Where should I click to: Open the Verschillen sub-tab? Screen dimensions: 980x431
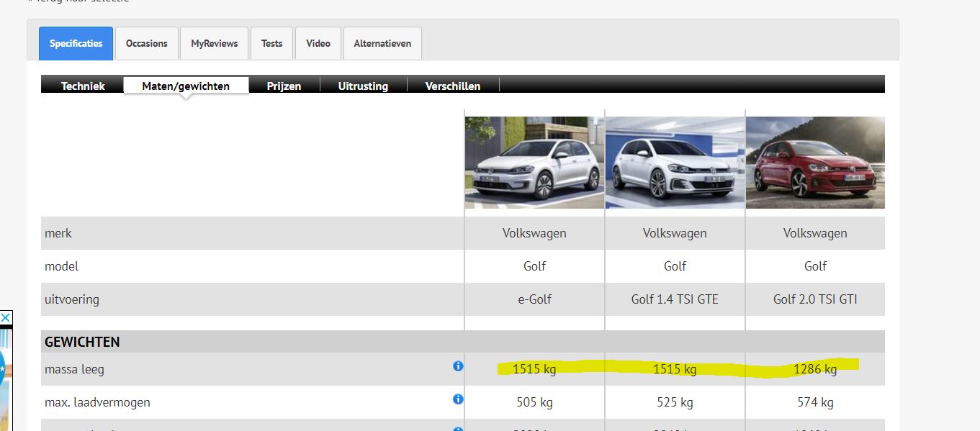tap(453, 86)
